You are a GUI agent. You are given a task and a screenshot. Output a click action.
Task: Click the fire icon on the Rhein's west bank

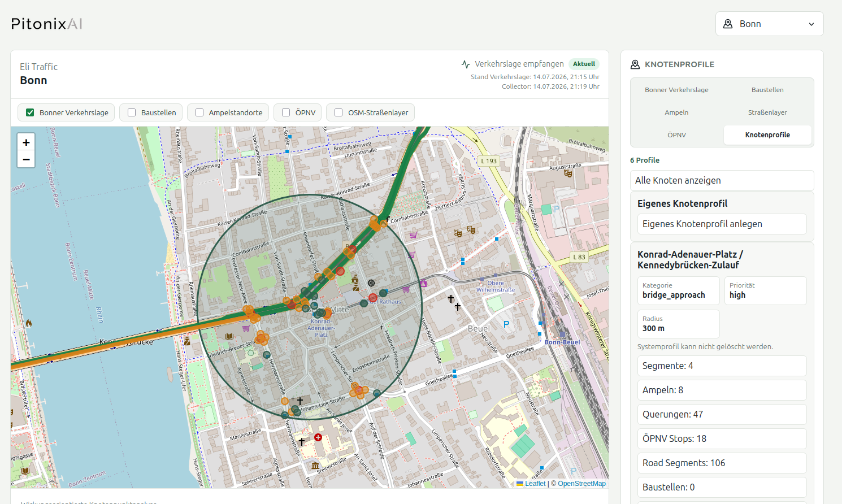(28, 323)
